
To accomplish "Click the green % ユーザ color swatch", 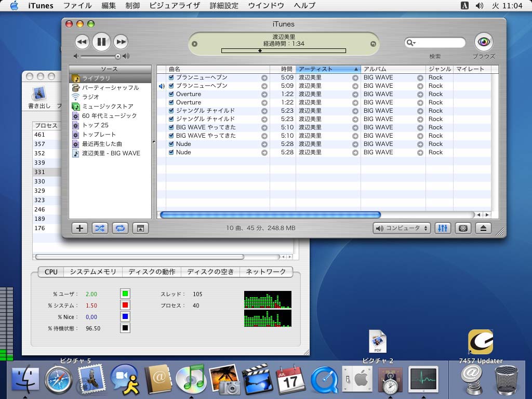I will (x=125, y=294).
